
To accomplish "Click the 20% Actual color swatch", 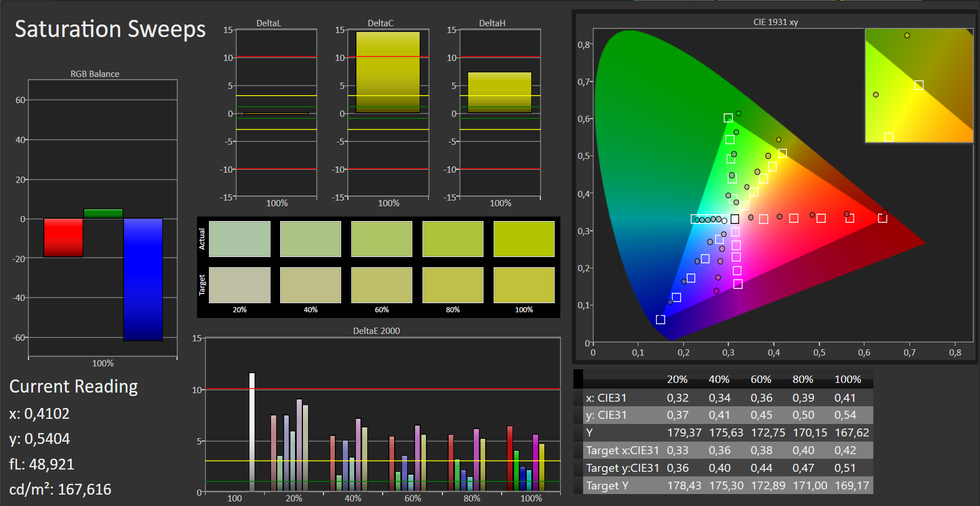I will (x=239, y=239).
